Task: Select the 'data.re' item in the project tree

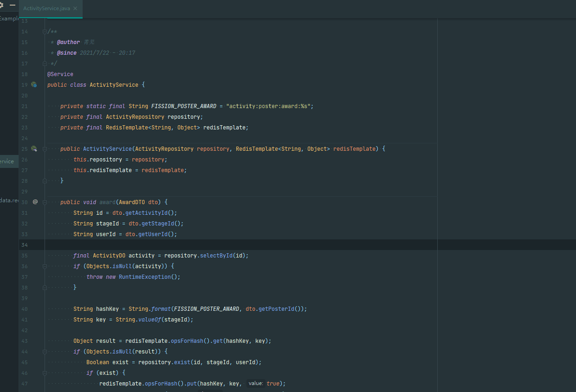Action: click(9, 200)
